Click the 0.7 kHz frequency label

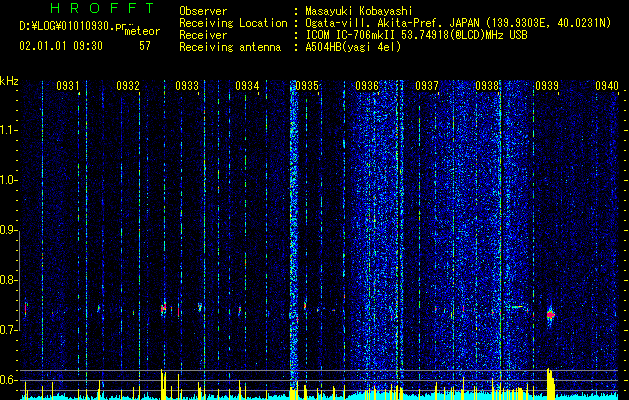click(8, 330)
